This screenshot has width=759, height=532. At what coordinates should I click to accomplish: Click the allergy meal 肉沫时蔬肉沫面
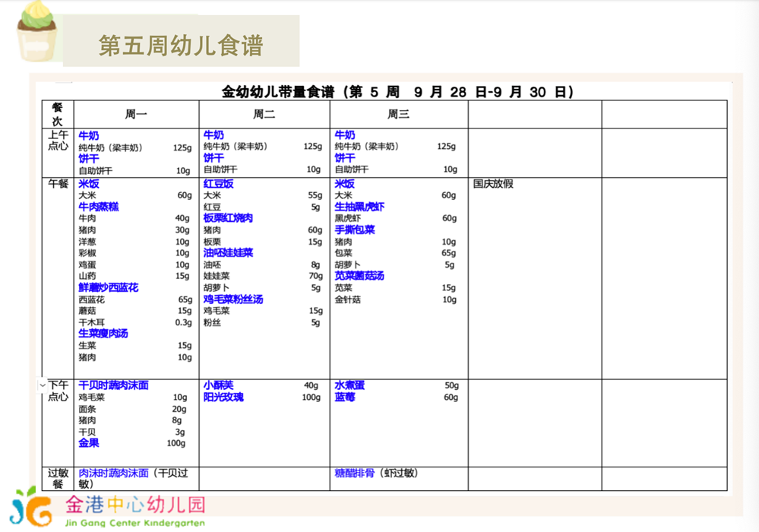click(114, 473)
